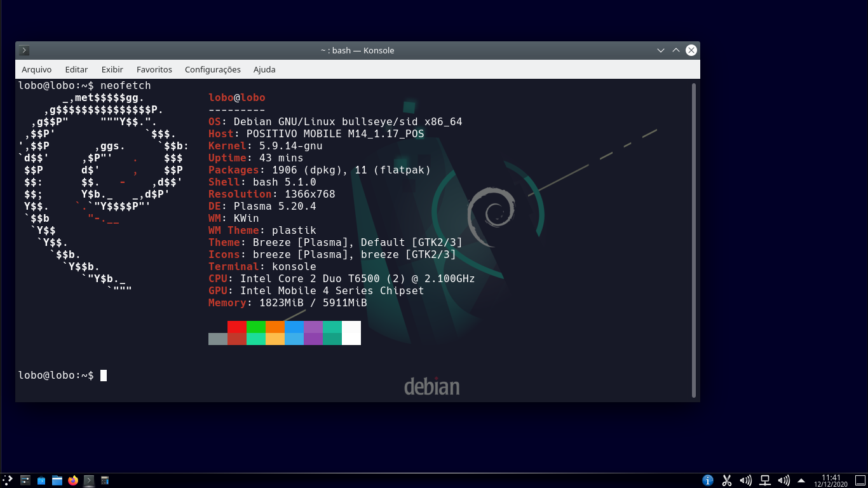Screen dimensions: 868x488
Task: Open the window menu via Konsole's title icon
Action: coord(24,50)
